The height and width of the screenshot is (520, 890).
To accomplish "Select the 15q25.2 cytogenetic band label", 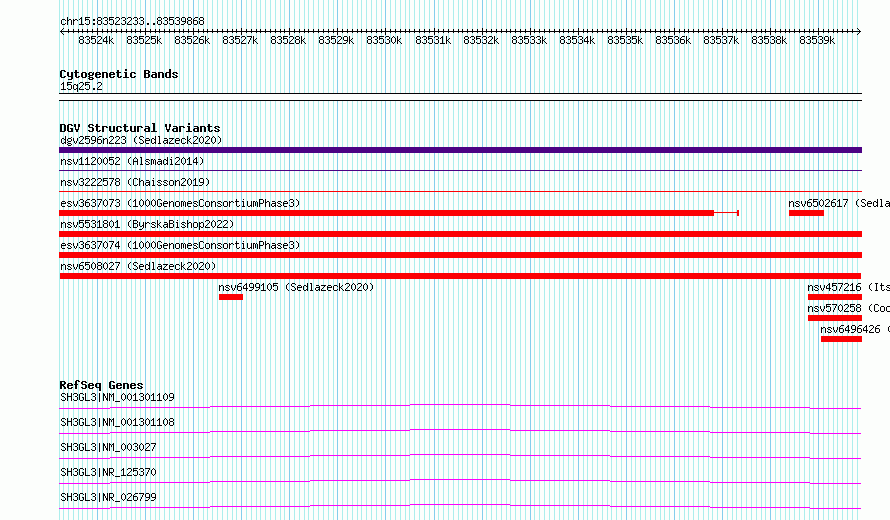I will pyautogui.click(x=81, y=86).
